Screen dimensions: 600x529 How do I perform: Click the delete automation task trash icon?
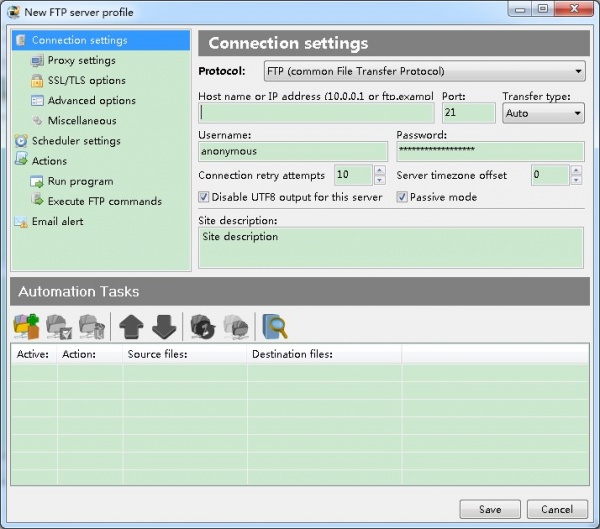92,326
